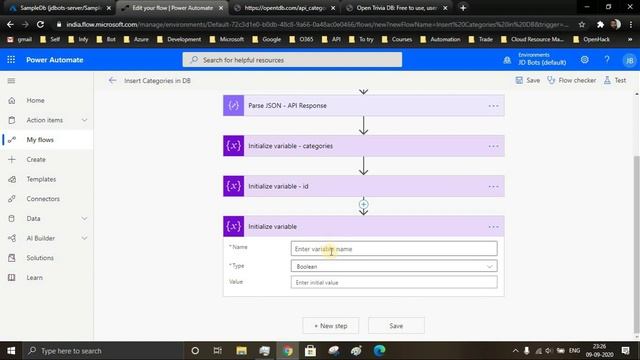Screen dimensions: 640x360
Task: Run Test on the flow
Action: point(615,80)
